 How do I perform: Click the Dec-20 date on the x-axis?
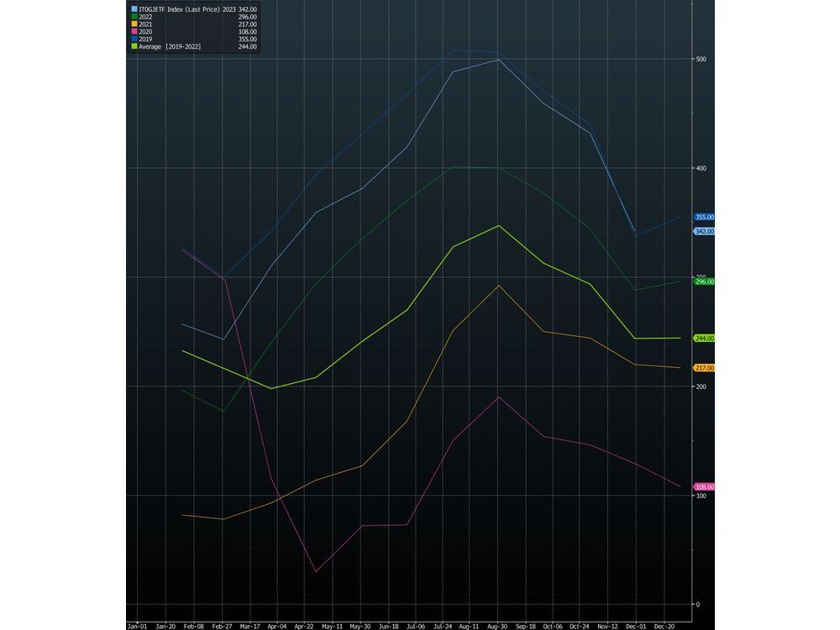click(664, 625)
